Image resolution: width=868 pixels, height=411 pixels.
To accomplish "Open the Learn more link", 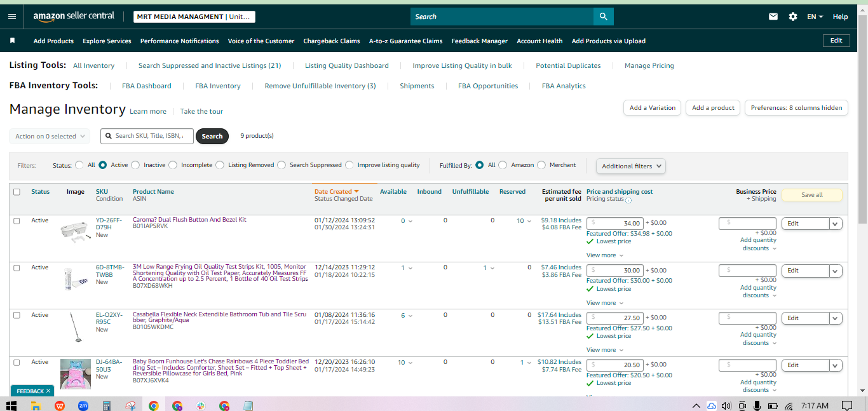I will (x=148, y=111).
